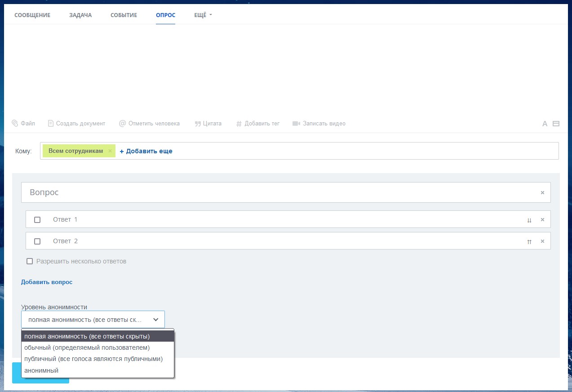Click the Добавить вопрос link

[x=47, y=282]
